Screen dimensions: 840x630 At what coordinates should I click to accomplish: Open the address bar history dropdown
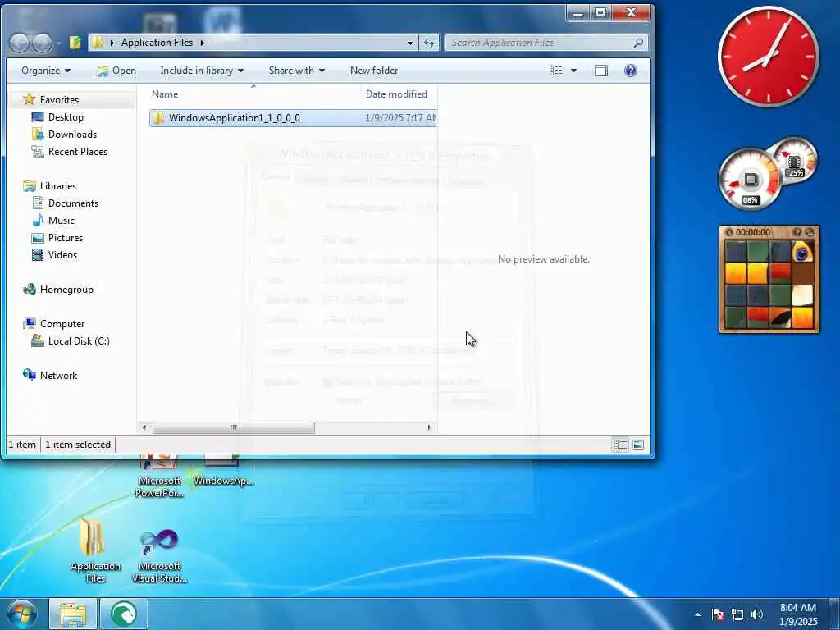coord(410,43)
